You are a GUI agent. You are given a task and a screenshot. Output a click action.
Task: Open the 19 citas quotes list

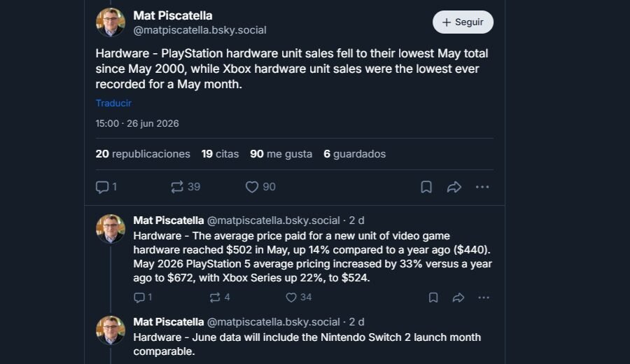click(220, 154)
